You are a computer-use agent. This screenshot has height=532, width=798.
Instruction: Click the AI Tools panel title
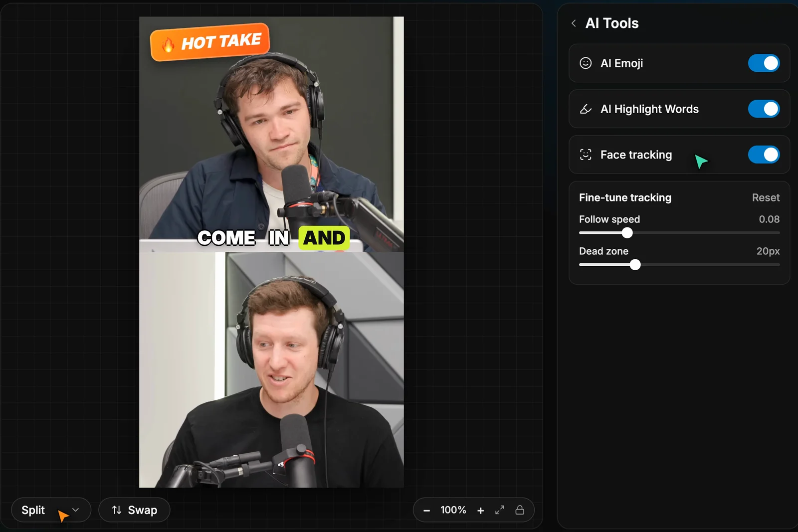point(611,23)
